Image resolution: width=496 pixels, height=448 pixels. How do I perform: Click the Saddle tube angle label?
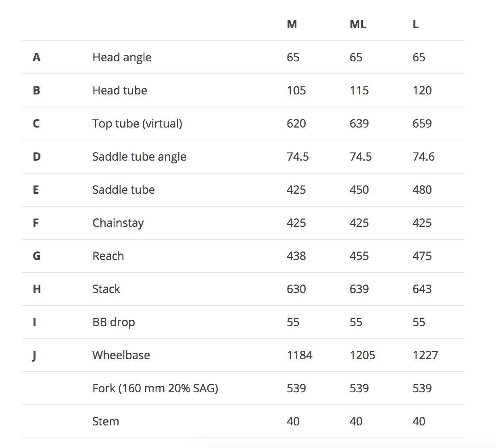pos(139,157)
